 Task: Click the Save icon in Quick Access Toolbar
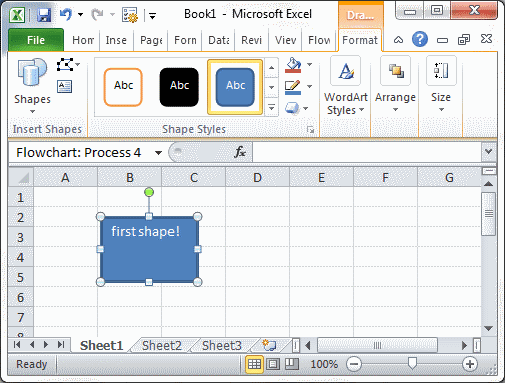[44, 15]
